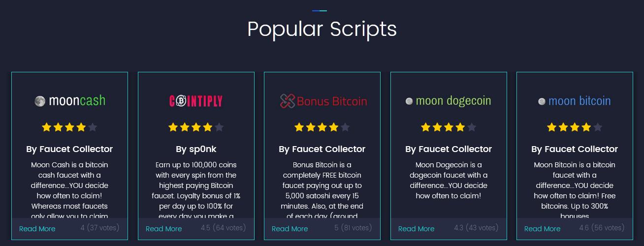
Task: Open Read More for Bonus Bitcoin
Action: (290, 229)
